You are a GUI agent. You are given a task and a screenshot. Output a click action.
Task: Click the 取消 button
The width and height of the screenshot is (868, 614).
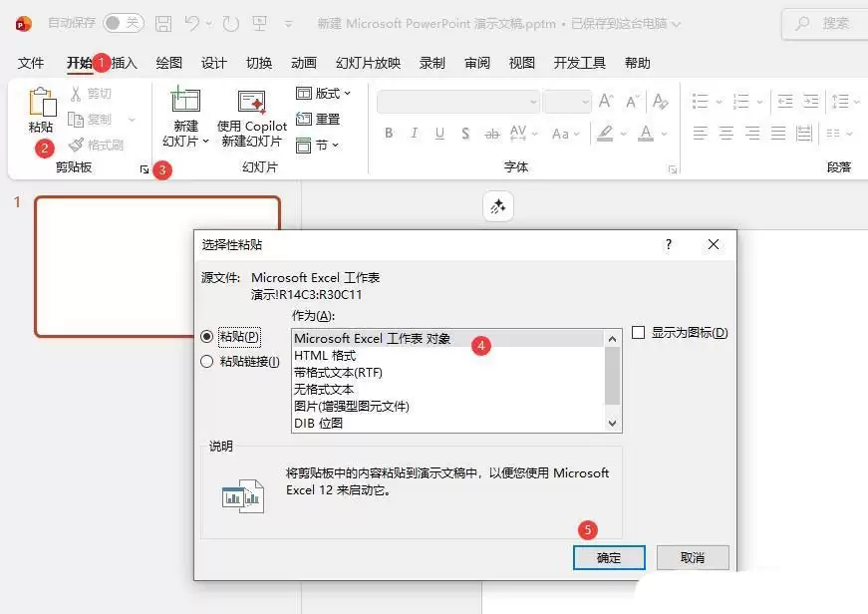693,557
